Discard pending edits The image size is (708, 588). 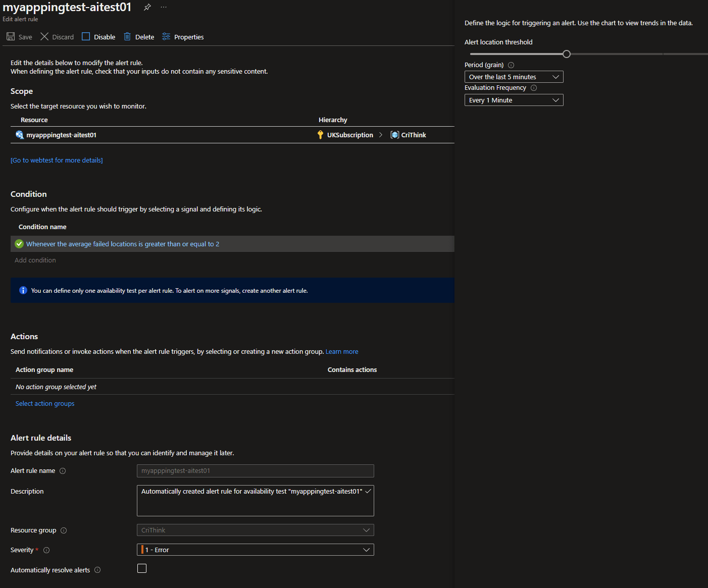pyautogui.click(x=57, y=36)
